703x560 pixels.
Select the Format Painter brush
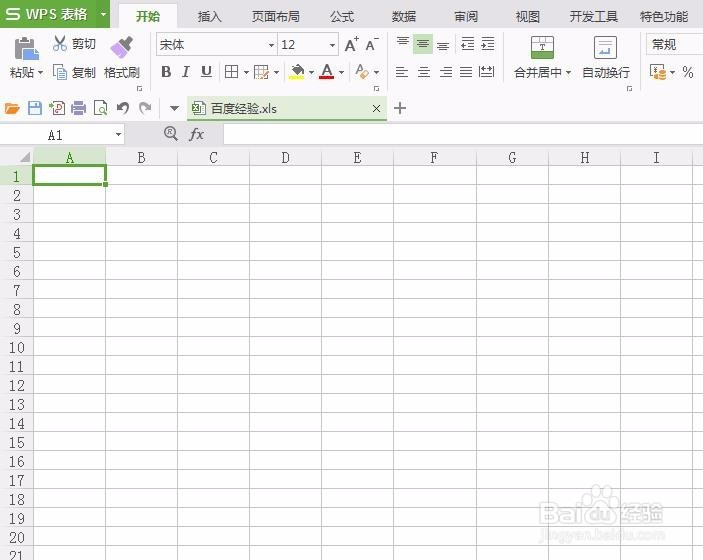[x=122, y=47]
